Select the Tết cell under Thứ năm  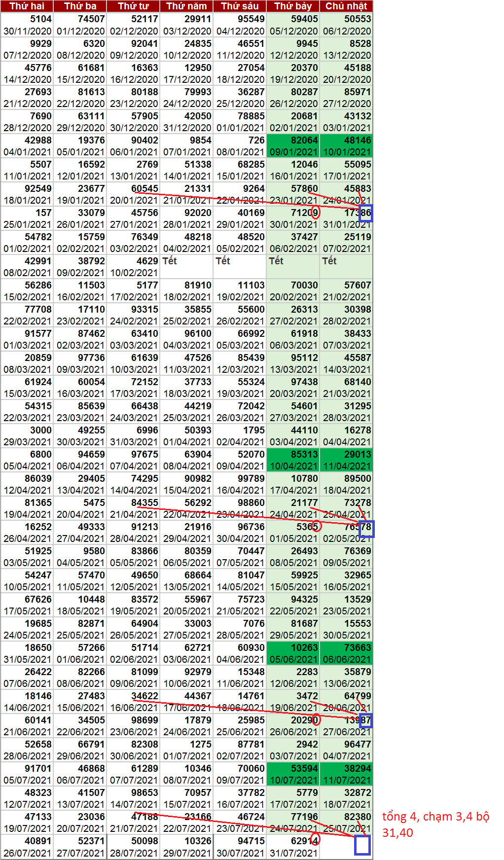[186, 261]
